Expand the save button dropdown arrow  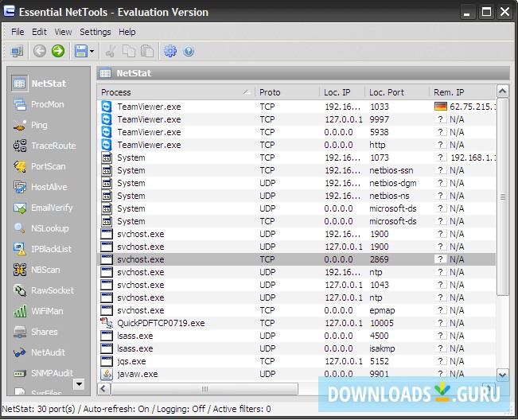click(92, 51)
